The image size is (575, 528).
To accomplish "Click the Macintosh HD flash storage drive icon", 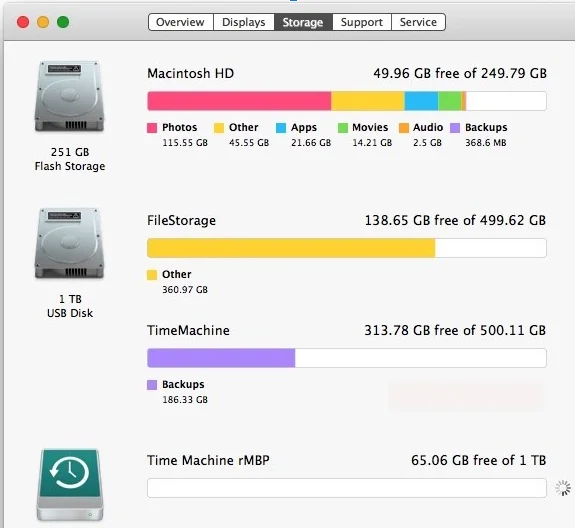I will [x=70, y=96].
